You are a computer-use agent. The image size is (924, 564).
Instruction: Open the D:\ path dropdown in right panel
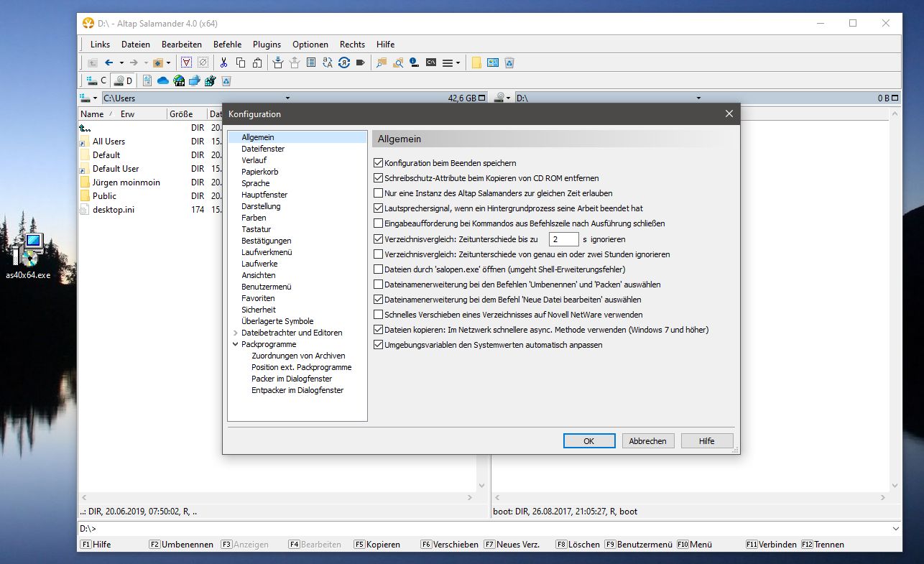[698, 98]
